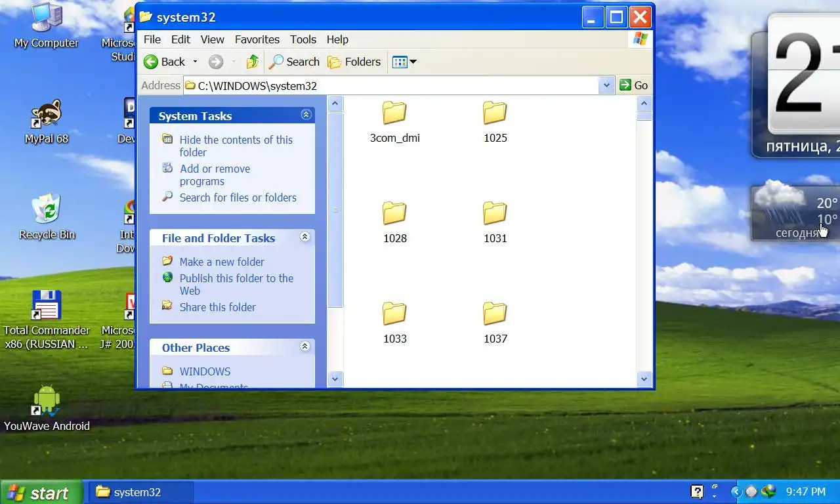Click the Windows flag logo in toolbar
This screenshot has height=504, width=840.
tap(640, 39)
